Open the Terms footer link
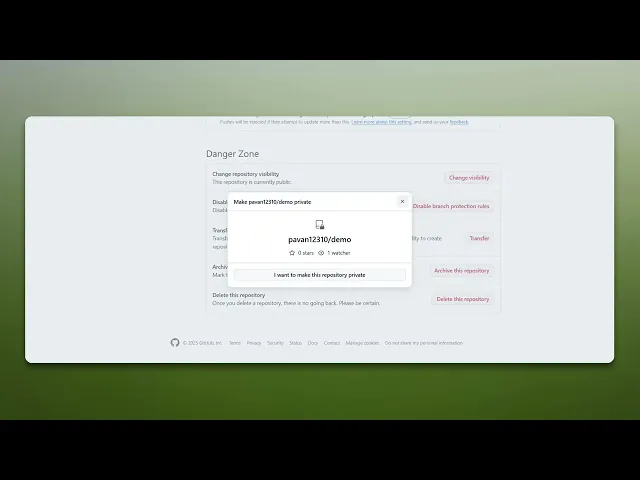640x480 pixels. tap(235, 343)
